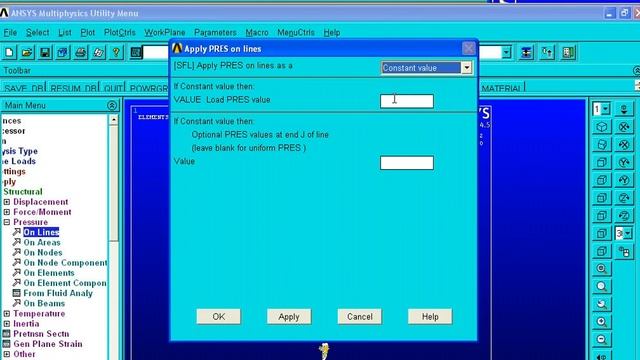Open the File menu
640x360 pixels.
pyautogui.click(x=10, y=33)
